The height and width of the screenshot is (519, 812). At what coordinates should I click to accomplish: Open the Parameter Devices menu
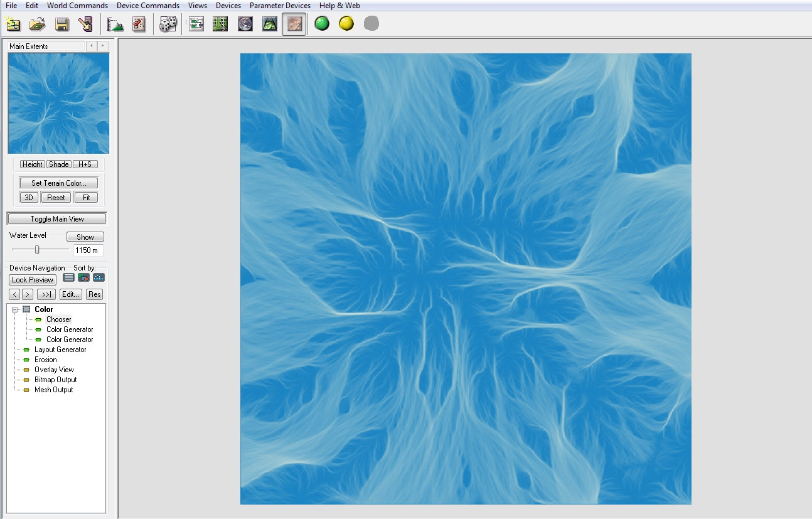pyautogui.click(x=280, y=6)
